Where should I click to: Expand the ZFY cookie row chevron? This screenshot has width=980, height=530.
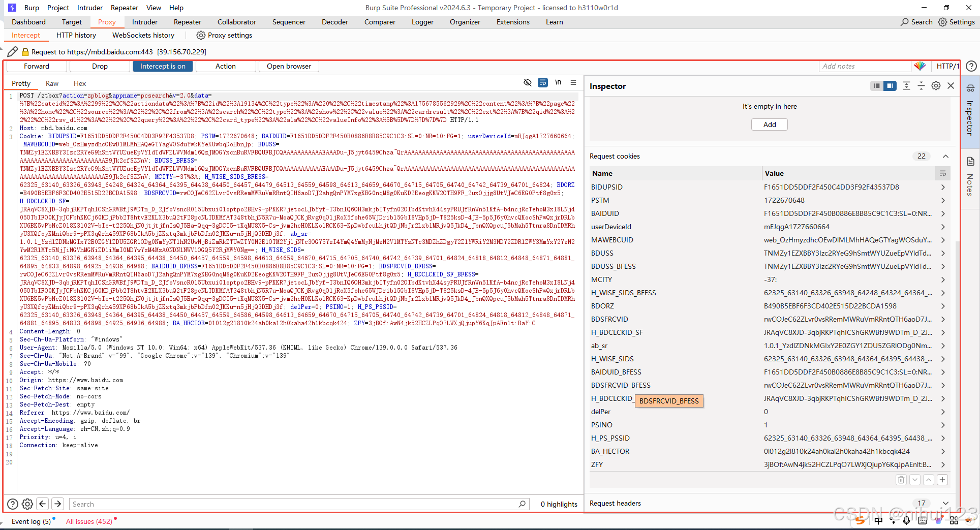coord(943,464)
